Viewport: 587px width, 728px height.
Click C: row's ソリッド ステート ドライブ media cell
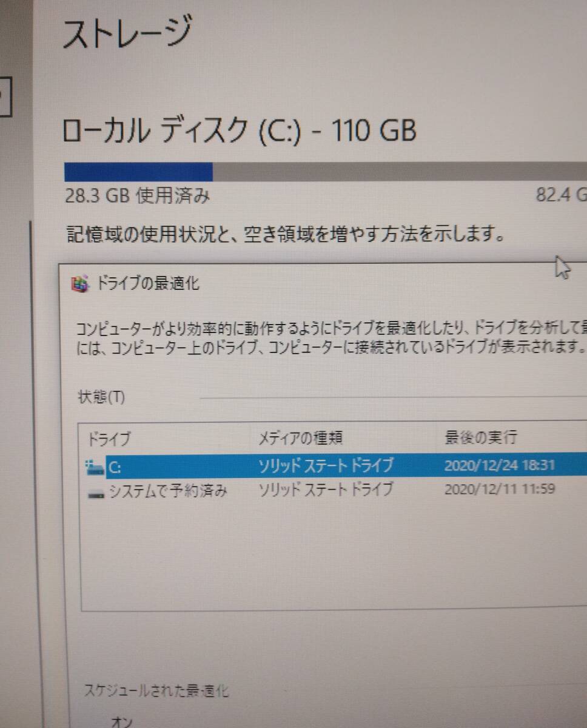pos(326,466)
